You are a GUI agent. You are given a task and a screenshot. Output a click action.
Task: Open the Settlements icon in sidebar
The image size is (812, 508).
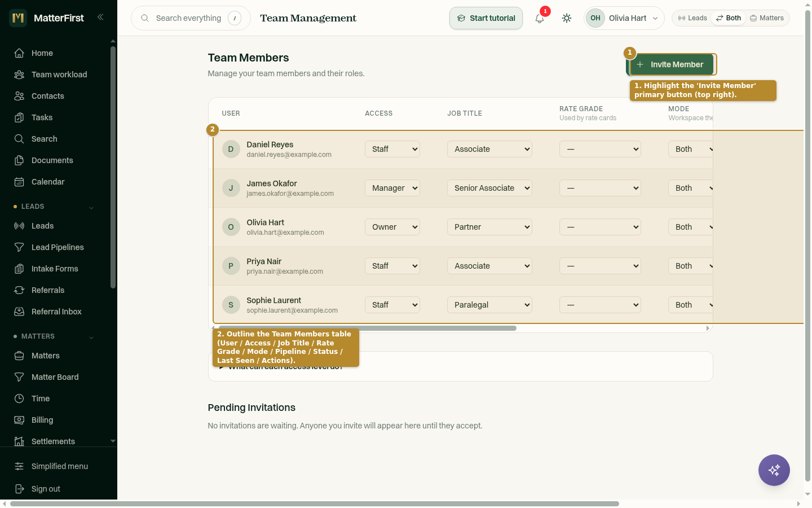[x=19, y=441]
